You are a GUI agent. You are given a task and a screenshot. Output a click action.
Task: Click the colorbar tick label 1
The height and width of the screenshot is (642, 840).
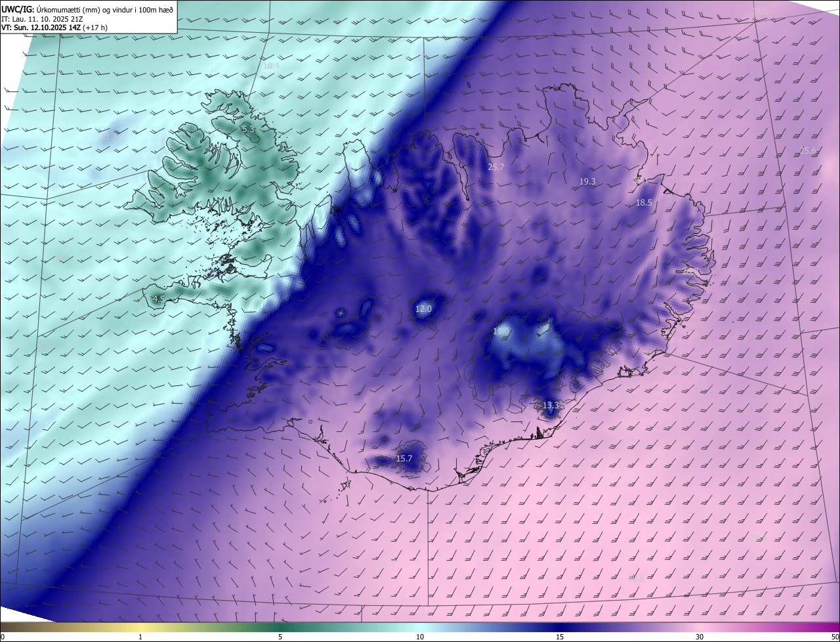(x=140, y=637)
